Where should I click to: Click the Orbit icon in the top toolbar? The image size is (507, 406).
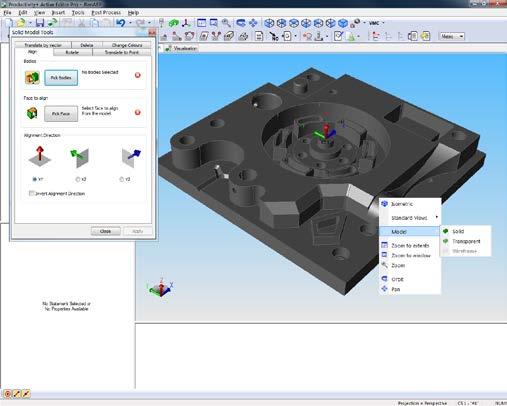pyautogui.click(x=241, y=23)
